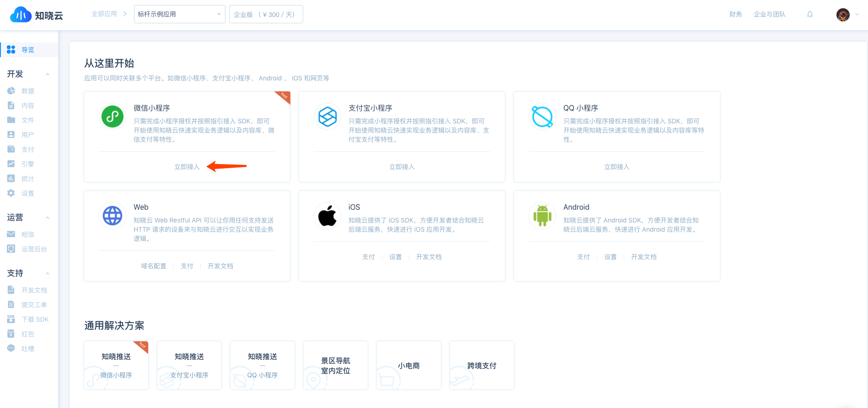This screenshot has width=868, height=408.
Task: Click the 微信小程序 green logo icon
Action: [x=113, y=117]
